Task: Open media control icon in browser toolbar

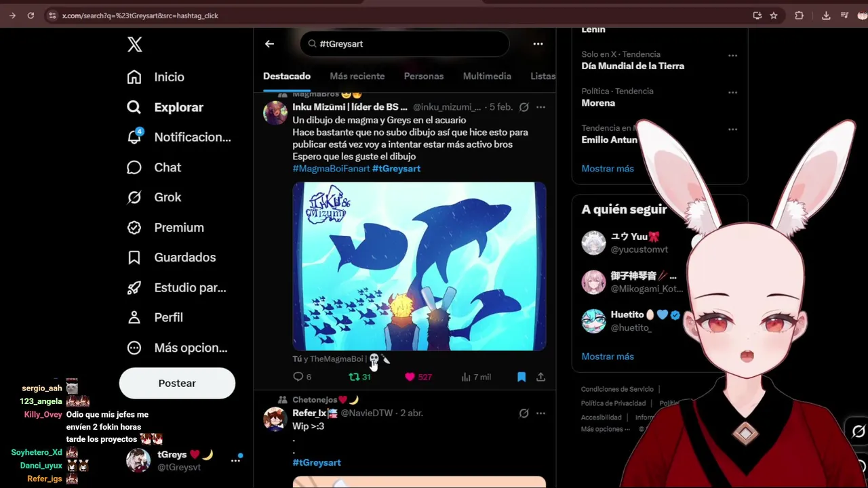Action: coord(844,15)
